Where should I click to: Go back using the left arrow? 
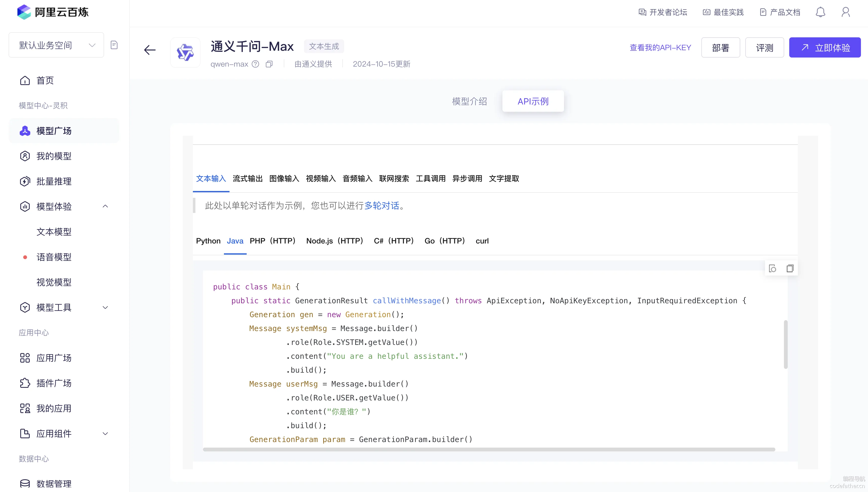click(x=150, y=50)
